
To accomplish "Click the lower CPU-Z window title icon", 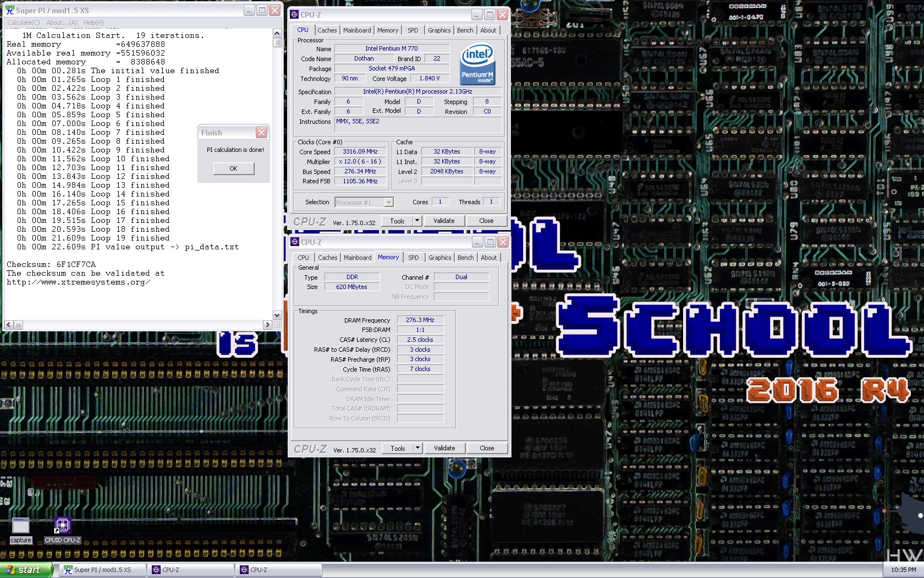I will point(295,242).
